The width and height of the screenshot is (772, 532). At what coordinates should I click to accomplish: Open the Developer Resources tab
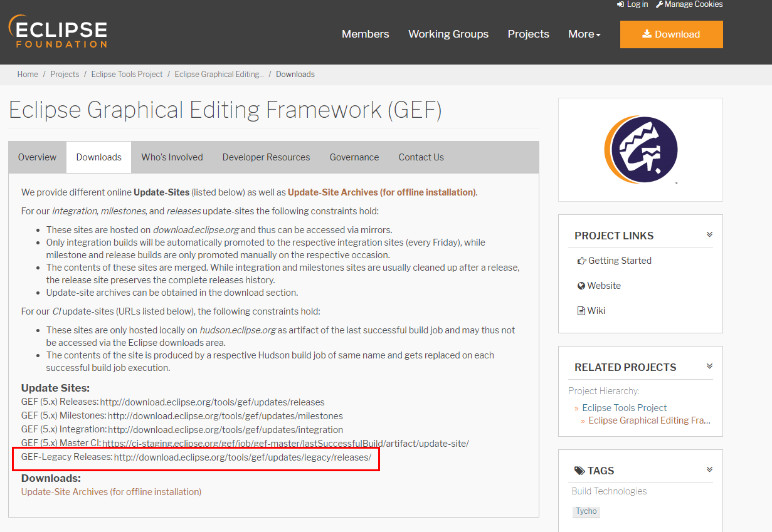[267, 157]
